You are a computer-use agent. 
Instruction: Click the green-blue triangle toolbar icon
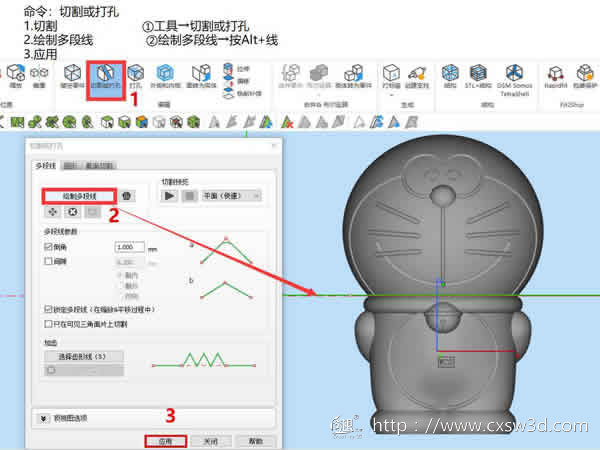click(266, 122)
